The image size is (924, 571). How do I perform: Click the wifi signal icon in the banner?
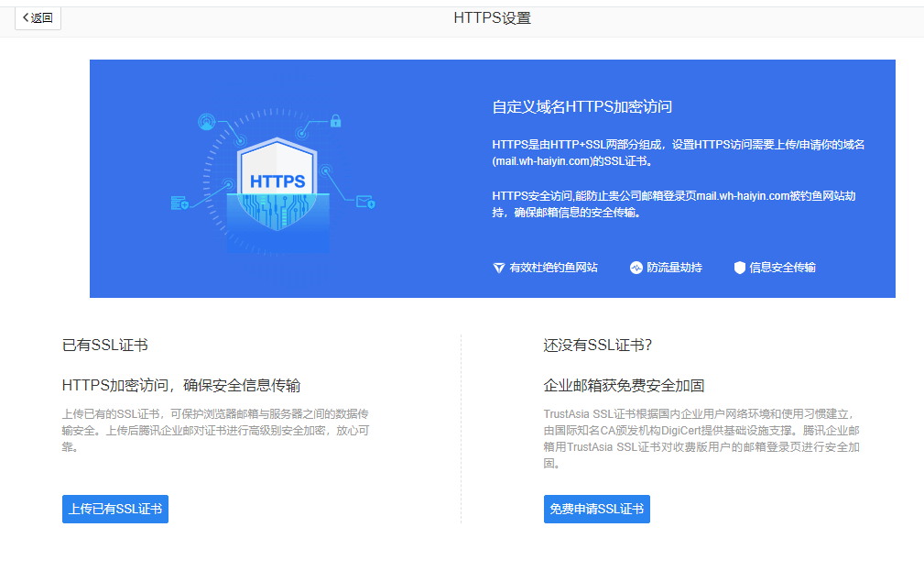(x=207, y=122)
